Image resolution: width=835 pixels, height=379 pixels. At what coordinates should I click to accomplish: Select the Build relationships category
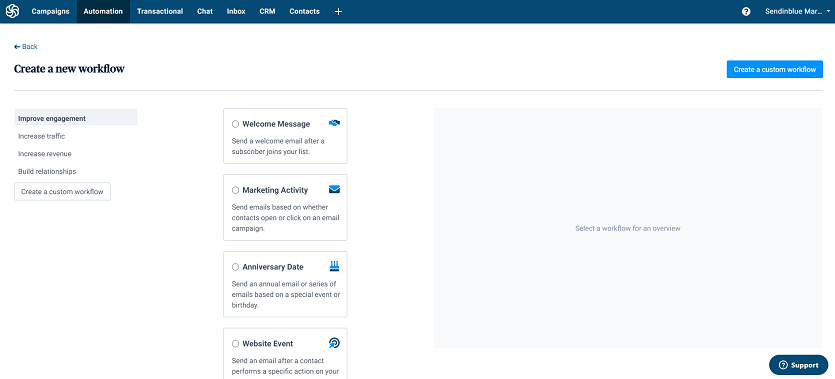[x=47, y=171]
